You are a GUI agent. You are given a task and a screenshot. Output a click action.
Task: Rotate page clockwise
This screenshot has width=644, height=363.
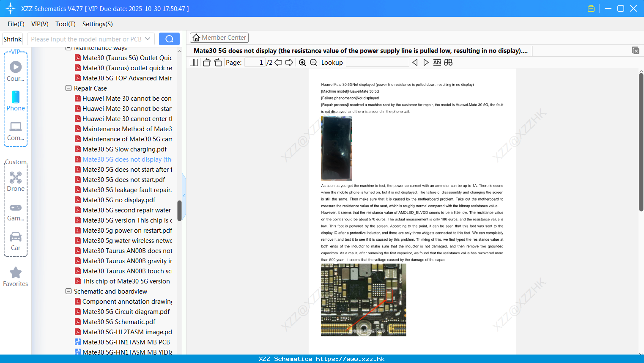[218, 62]
